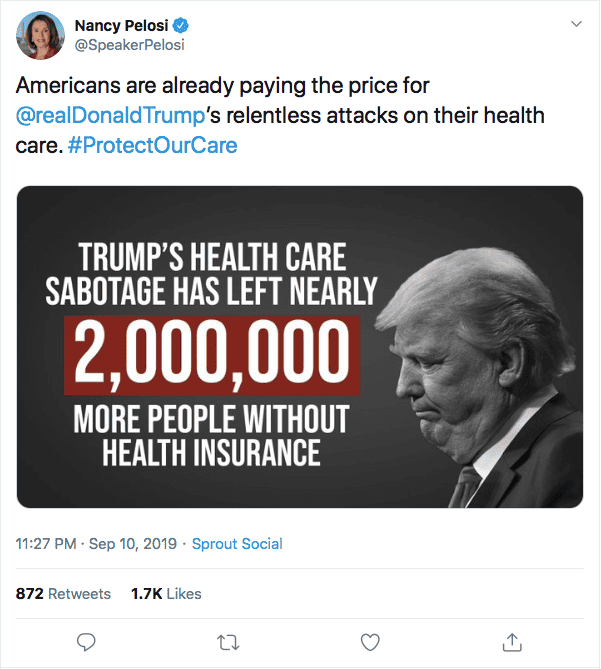Open the tweet options chevron menu
601x669 pixels.
(x=575, y=24)
